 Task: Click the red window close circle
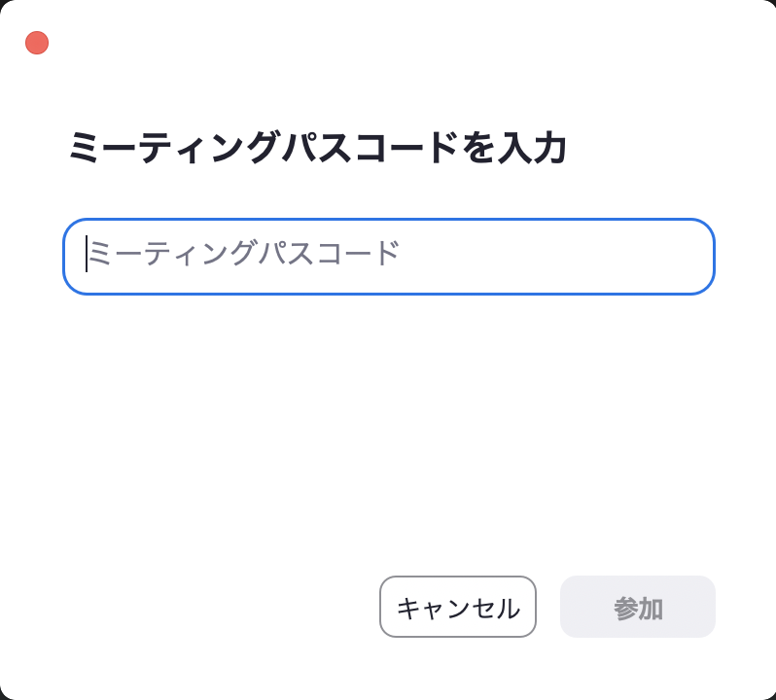pyautogui.click(x=37, y=43)
